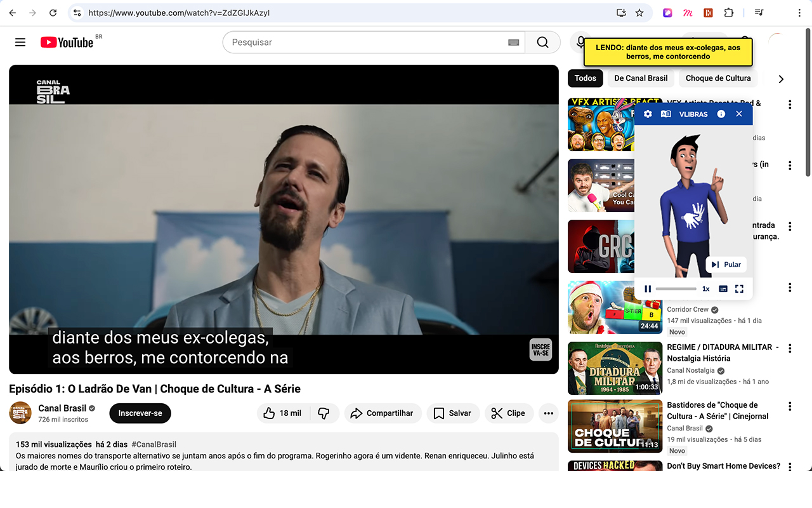Create a clip with Clipe
Screen dimensions: 812x508
coord(509,413)
